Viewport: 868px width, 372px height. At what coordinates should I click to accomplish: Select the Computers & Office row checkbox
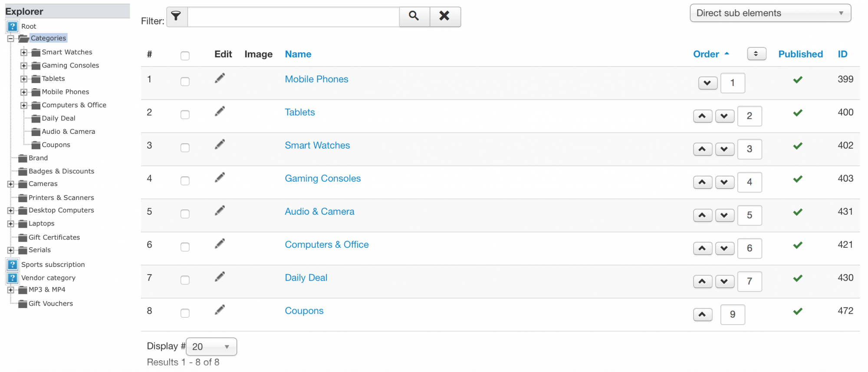coord(185,247)
